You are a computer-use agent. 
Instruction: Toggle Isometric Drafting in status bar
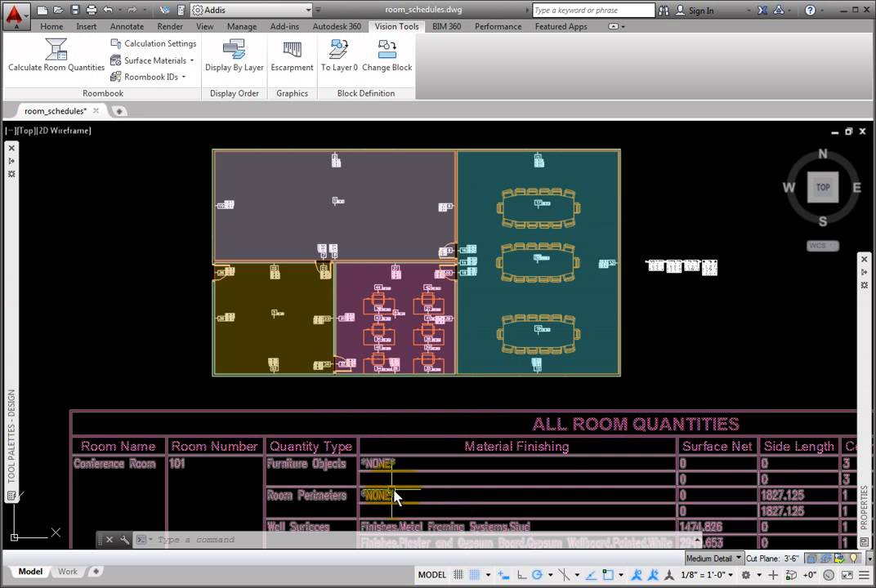pyautogui.click(x=564, y=575)
